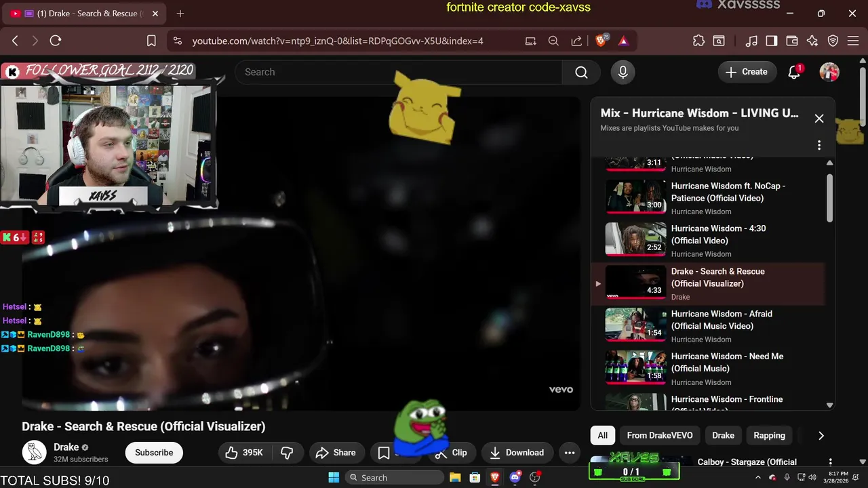
Task: Open the Brave VPN shield icon
Action: coord(833,41)
